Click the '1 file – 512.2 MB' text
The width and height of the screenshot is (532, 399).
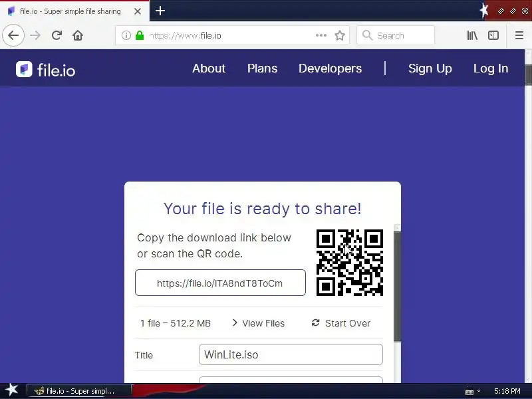176,323
